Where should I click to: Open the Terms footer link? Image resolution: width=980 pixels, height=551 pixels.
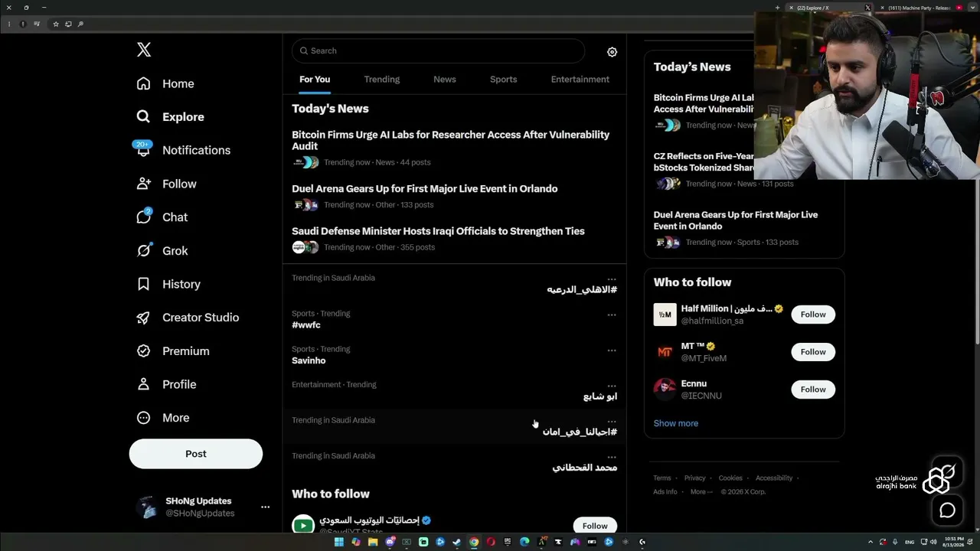pyautogui.click(x=662, y=478)
